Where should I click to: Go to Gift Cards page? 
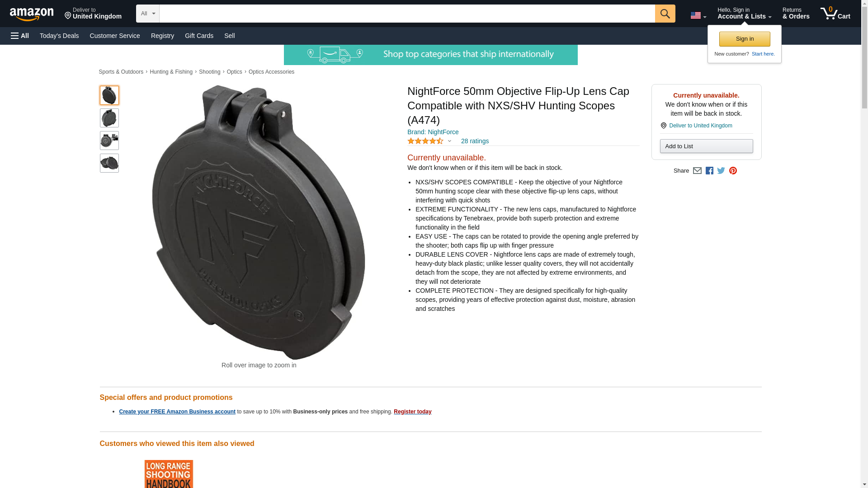(199, 36)
